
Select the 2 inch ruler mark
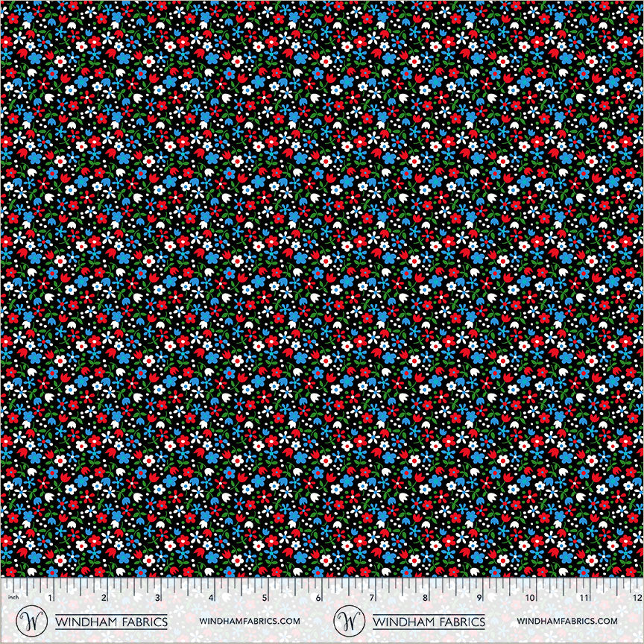pos(104,598)
